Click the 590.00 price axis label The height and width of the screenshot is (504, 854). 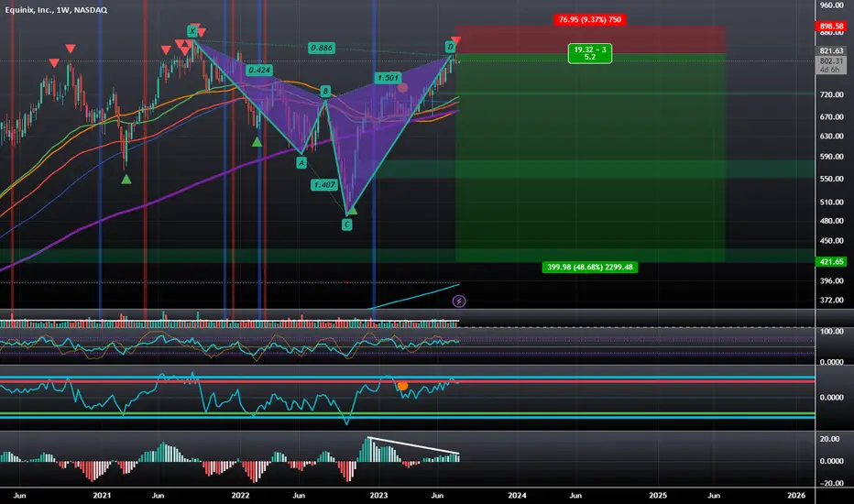832,157
